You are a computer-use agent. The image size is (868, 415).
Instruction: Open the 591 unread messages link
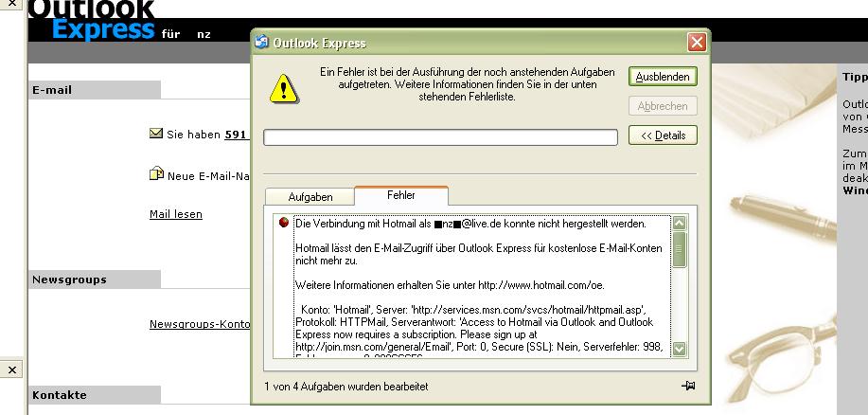click(236, 135)
